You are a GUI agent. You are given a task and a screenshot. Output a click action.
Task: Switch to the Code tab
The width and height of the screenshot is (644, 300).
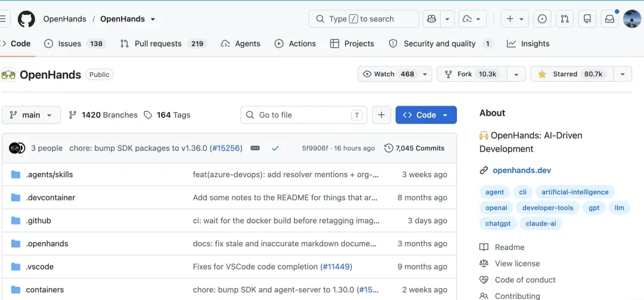tap(17, 44)
